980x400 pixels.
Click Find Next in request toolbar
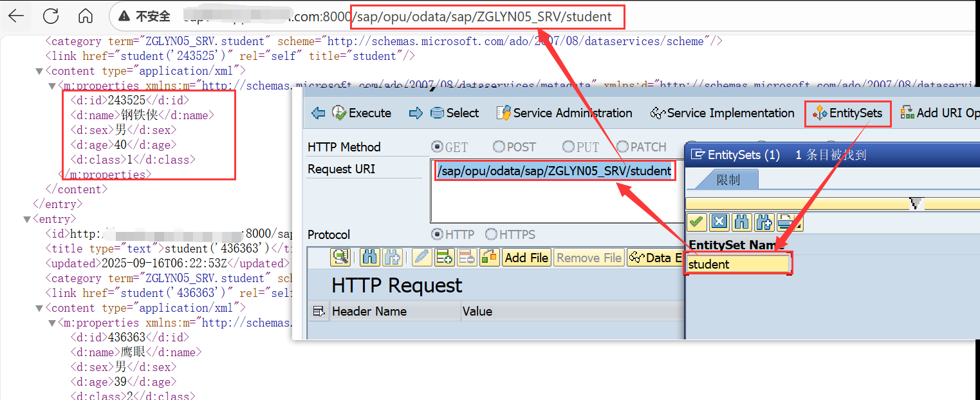coord(392,258)
